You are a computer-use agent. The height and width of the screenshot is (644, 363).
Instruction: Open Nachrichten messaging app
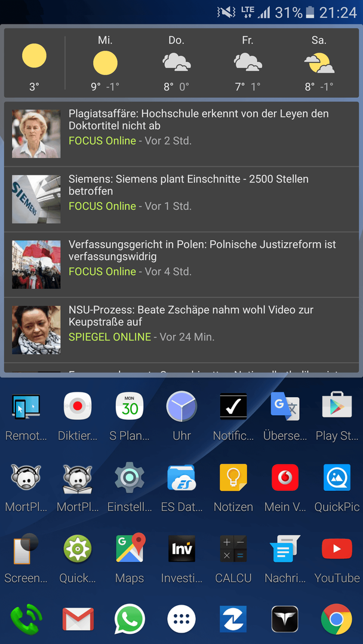[285, 549]
